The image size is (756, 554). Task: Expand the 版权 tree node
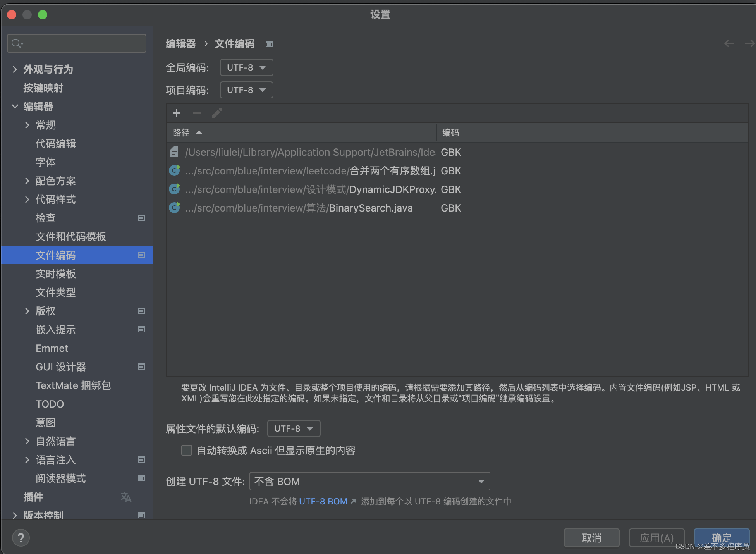(x=27, y=311)
